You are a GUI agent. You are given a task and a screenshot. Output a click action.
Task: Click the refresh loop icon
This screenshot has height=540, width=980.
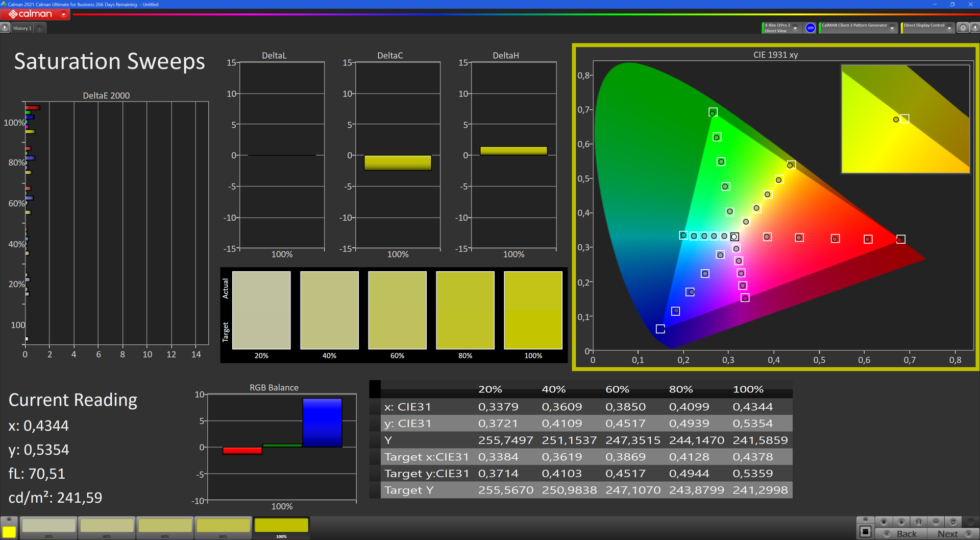[x=953, y=522]
